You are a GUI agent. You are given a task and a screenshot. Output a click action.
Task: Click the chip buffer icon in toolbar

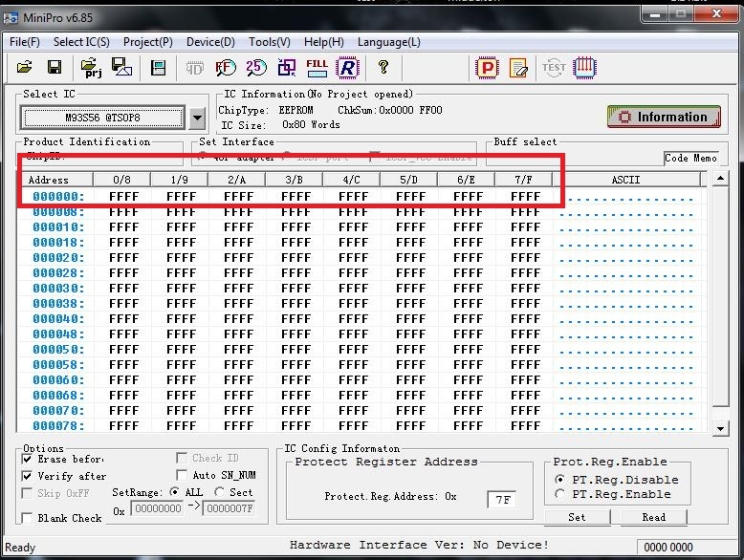(158, 68)
